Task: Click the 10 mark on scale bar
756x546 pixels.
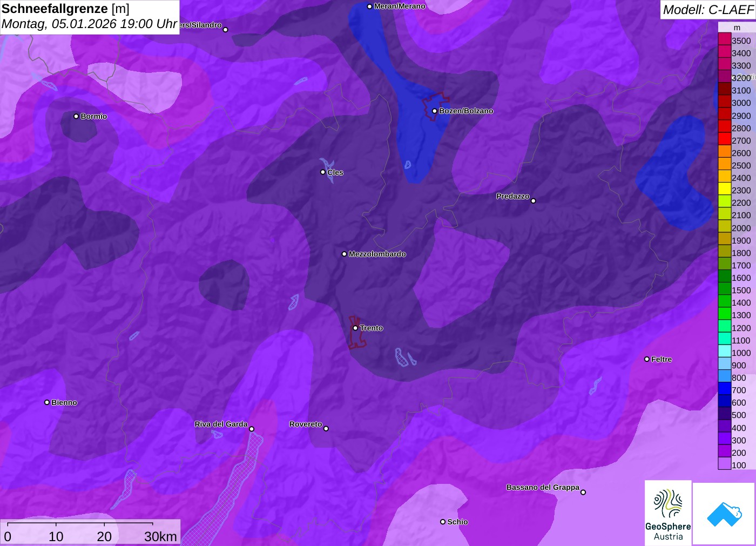Action: click(56, 536)
